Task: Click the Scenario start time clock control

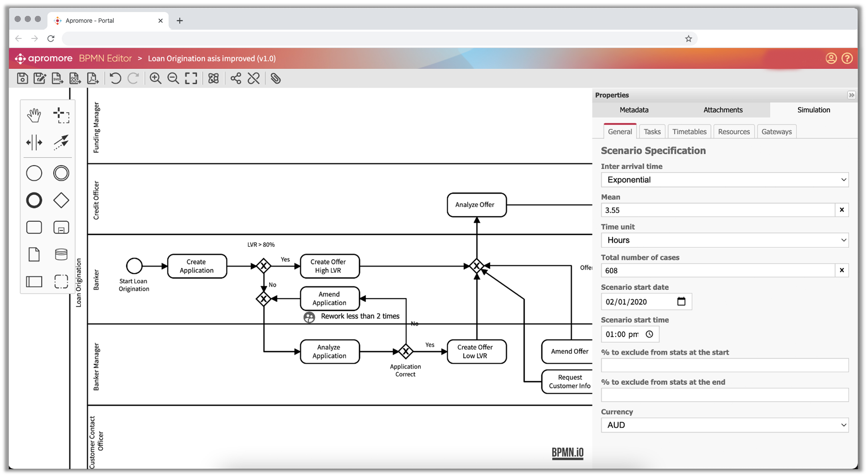Action: pyautogui.click(x=650, y=334)
